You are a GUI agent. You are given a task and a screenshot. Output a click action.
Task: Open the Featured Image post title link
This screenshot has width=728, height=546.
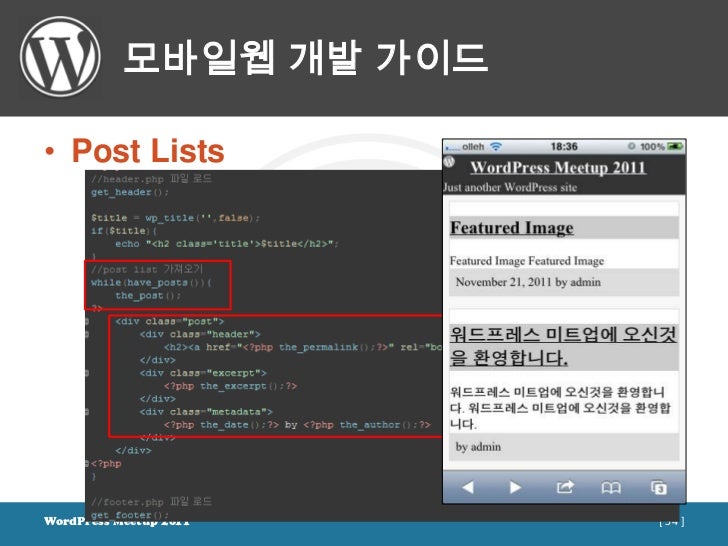click(512, 228)
